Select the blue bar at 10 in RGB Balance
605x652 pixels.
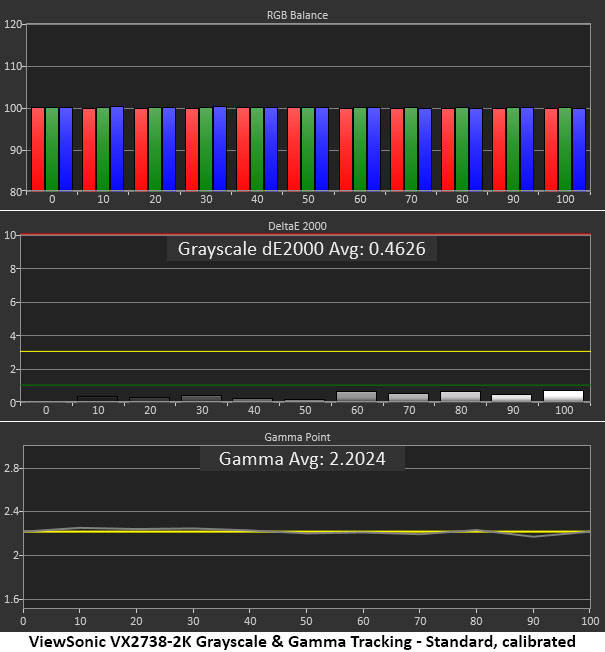[x=117, y=149]
